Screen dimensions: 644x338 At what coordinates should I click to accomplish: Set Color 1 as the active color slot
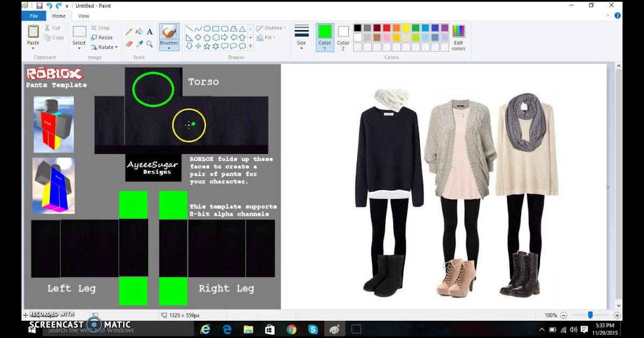pos(325,38)
